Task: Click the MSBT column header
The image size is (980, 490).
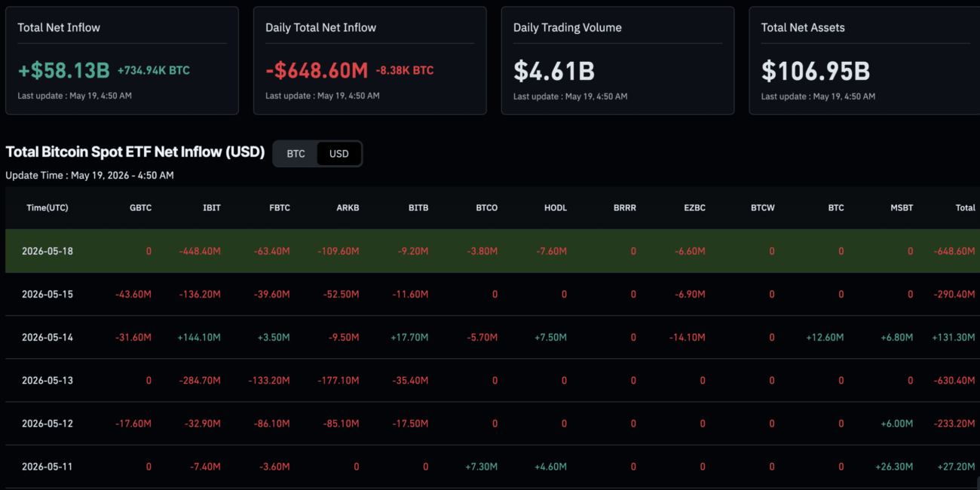Action: 900,208
